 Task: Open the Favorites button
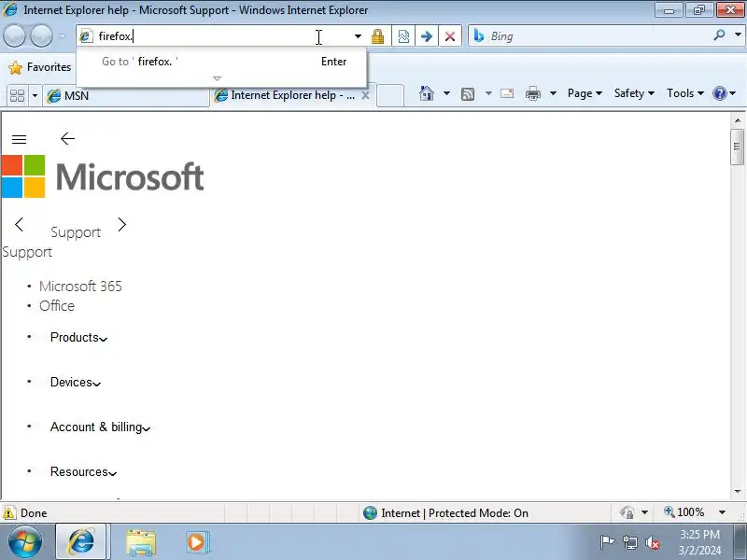tap(39, 67)
